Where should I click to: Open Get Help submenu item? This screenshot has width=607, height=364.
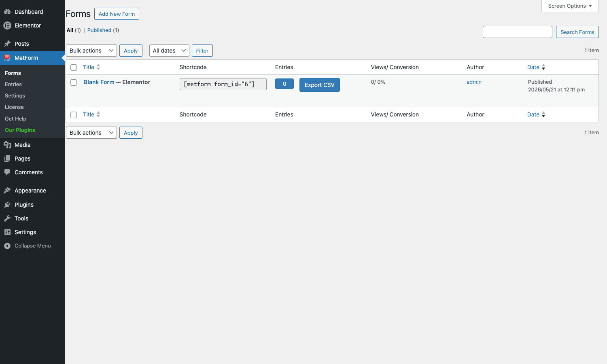15,119
